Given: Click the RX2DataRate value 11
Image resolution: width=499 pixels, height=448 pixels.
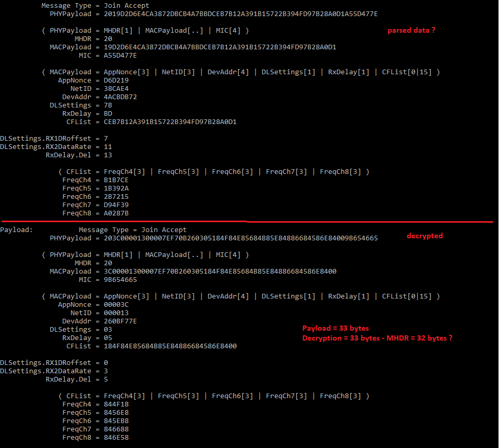Looking at the screenshot, I should pos(108,147).
